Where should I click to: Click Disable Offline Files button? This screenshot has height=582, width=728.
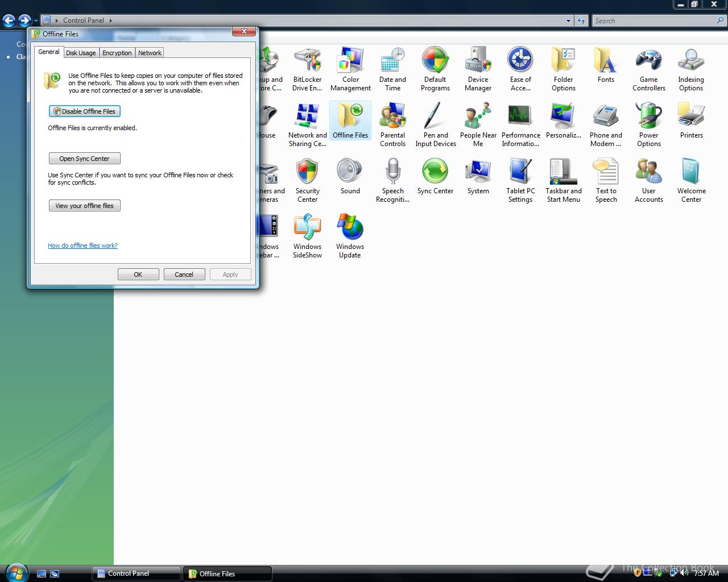point(85,111)
